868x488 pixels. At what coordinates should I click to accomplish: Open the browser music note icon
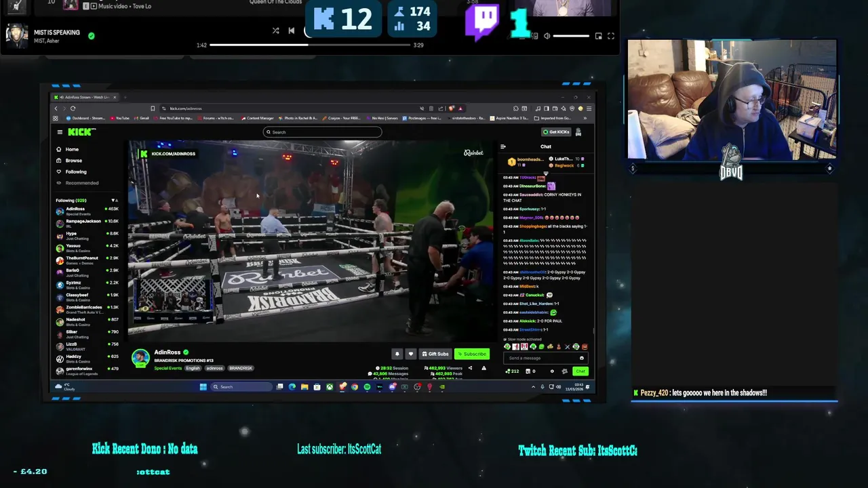coord(538,108)
